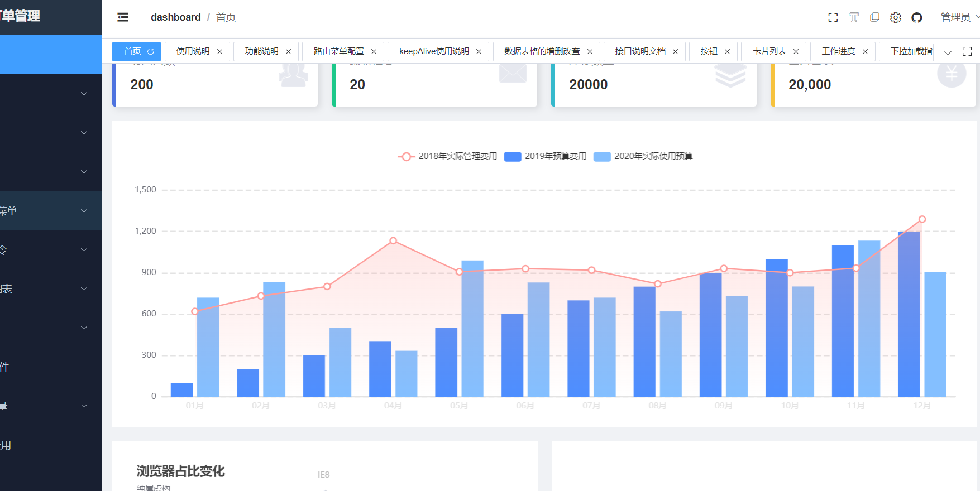Open the sidebar item ending in 件
This screenshot has width=980, height=491.
coord(51,367)
